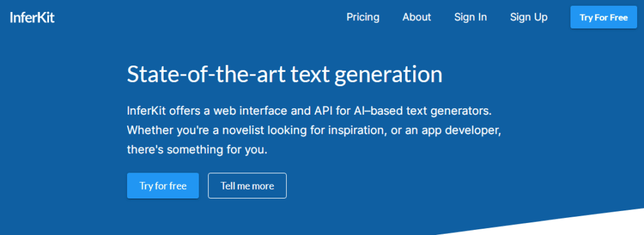Click the hero Try for free button

(163, 186)
